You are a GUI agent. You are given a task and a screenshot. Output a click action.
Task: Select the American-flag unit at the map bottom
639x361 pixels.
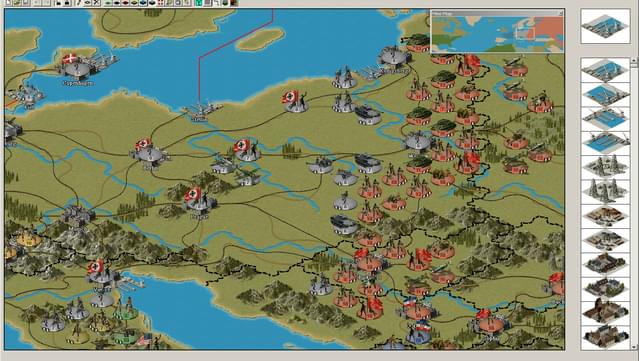point(148,341)
